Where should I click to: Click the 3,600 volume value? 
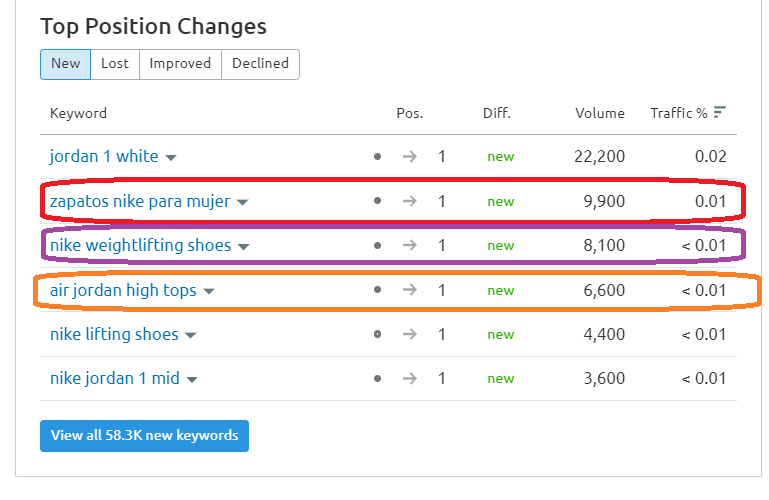point(604,378)
